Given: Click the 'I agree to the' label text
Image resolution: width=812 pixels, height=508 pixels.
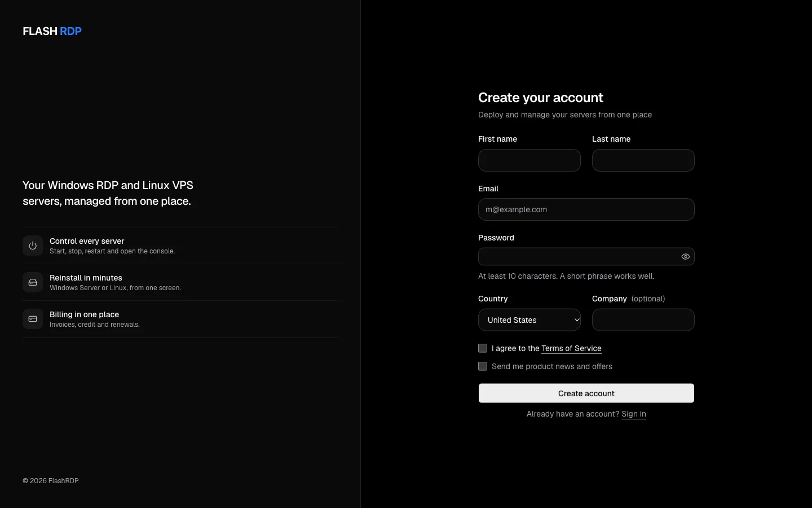Looking at the screenshot, I should pyautogui.click(x=515, y=348).
